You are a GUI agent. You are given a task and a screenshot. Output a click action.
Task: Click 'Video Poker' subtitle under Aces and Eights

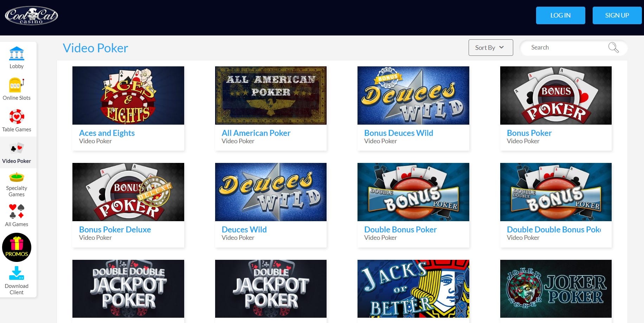point(95,141)
